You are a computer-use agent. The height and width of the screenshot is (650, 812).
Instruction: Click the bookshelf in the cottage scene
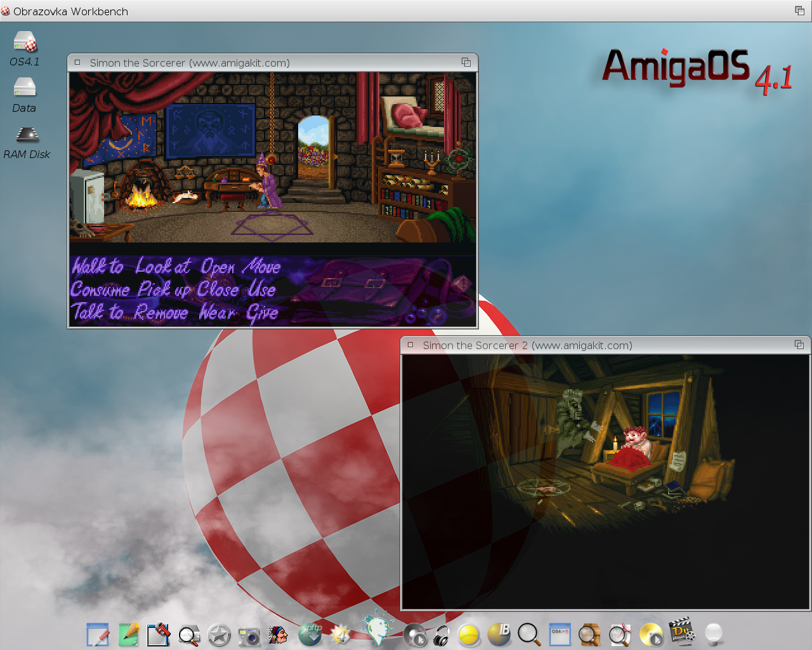pos(413,192)
